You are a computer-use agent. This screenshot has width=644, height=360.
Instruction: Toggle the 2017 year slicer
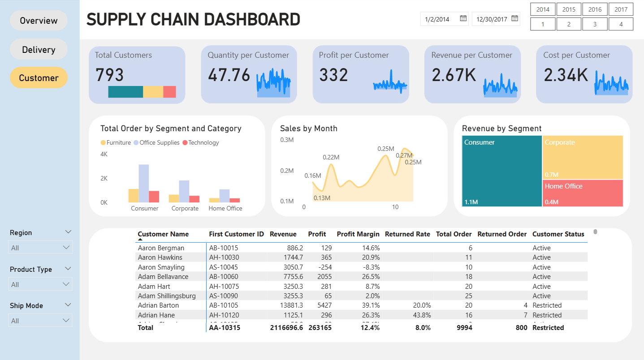pos(621,9)
